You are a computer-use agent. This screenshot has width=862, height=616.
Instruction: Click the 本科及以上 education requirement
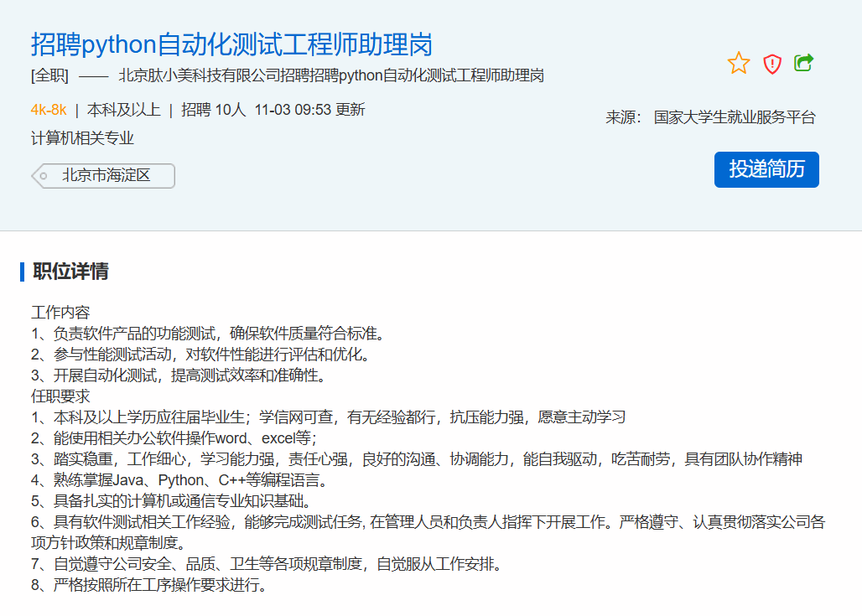coord(123,110)
